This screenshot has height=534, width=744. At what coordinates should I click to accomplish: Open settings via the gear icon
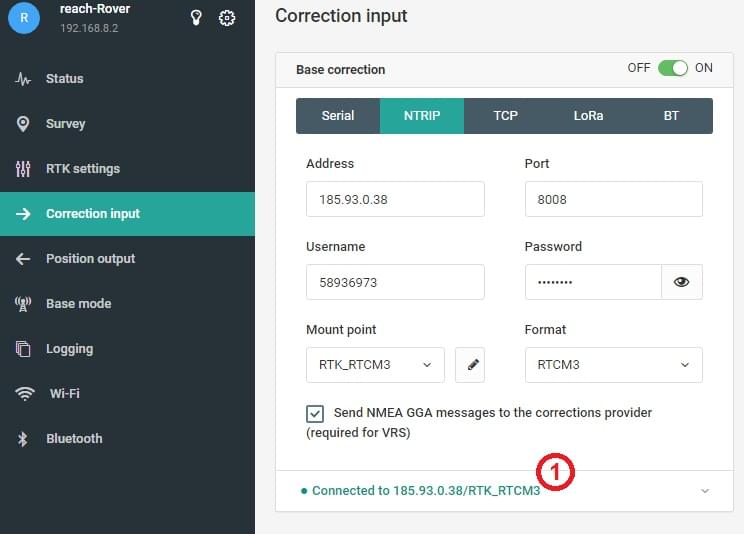(227, 17)
